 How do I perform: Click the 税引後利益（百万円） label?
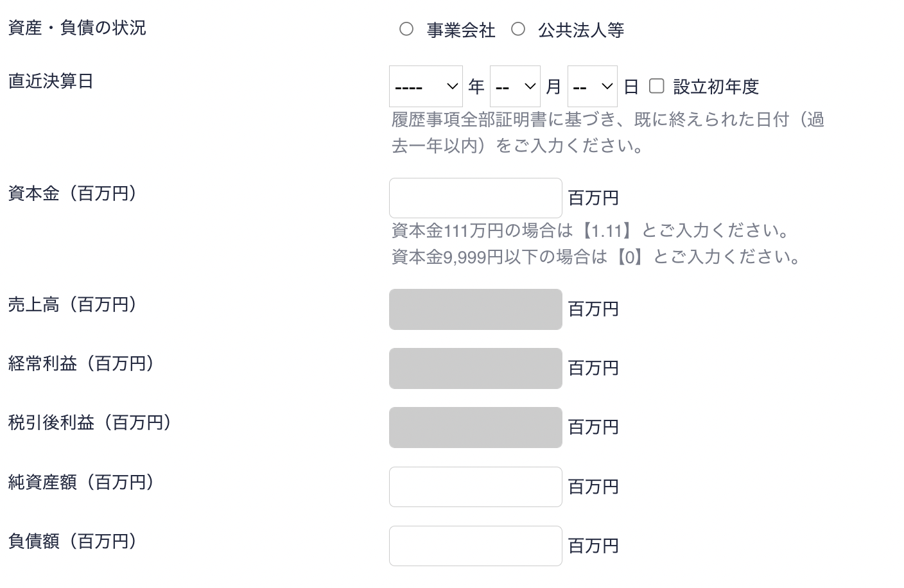[x=90, y=422]
